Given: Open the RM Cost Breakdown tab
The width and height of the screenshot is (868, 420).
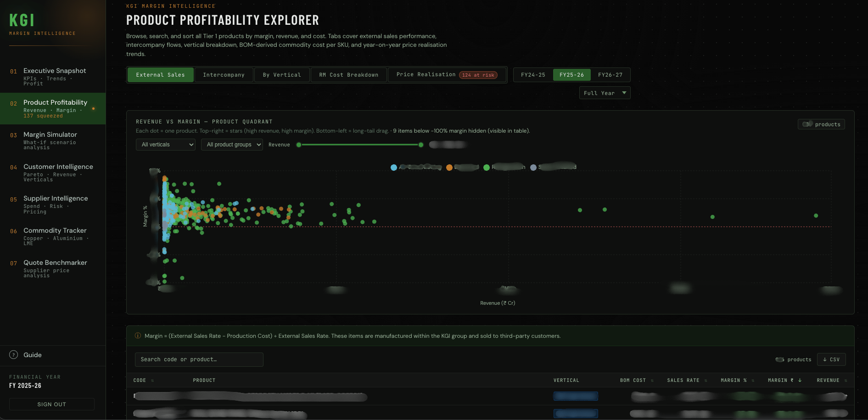Looking at the screenshot, I should click(349, 75).
